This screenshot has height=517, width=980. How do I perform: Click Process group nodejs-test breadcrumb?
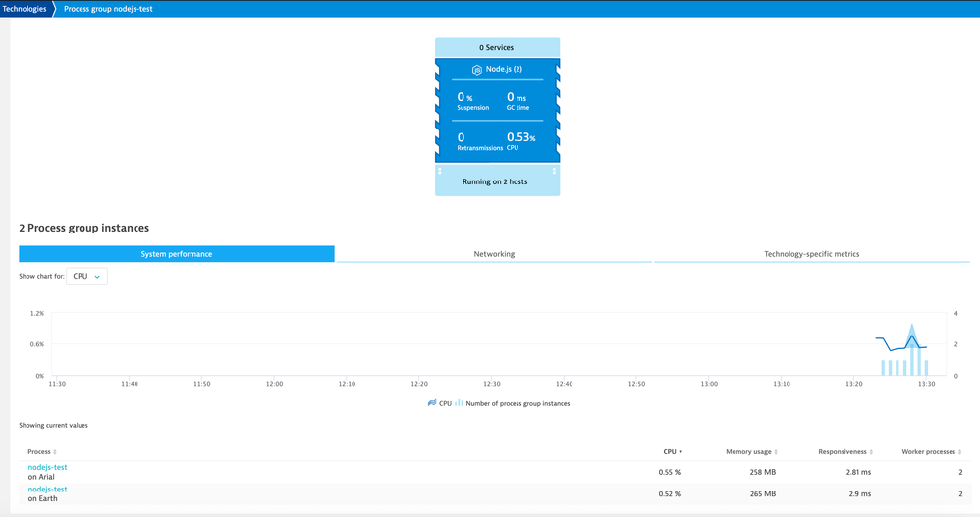pos(108,9)
